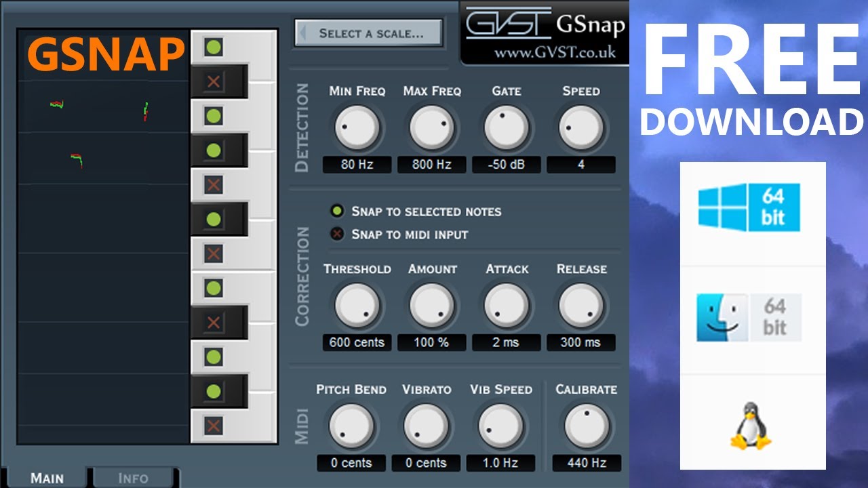Click the Speed knob
The height and width of the screenshot is (488, 868).
pyautogui.click(x=581, y=128)
